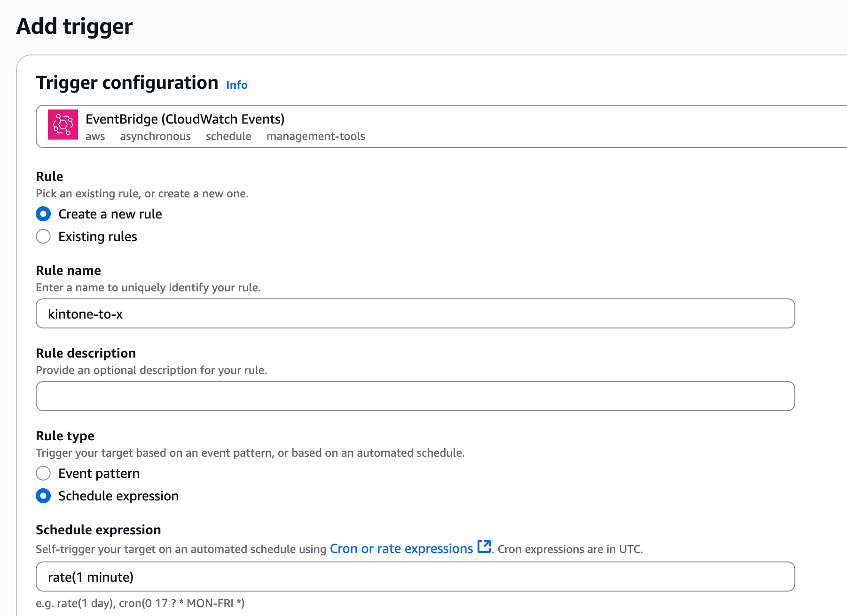Image resolution: width=847 pixels, height=616 pixels.
Task: Select the 'Create a new rule' radio button
Action: 43,214
